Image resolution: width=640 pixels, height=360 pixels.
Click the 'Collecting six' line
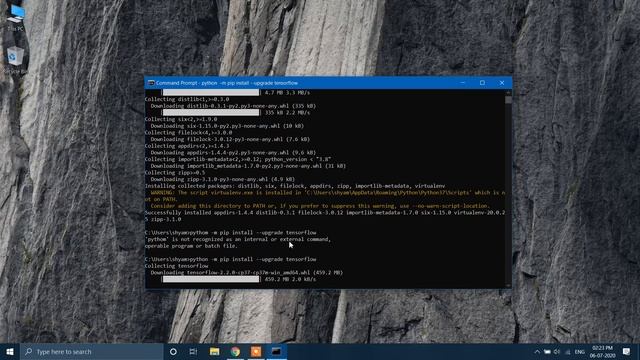click(x=181, y=120)
